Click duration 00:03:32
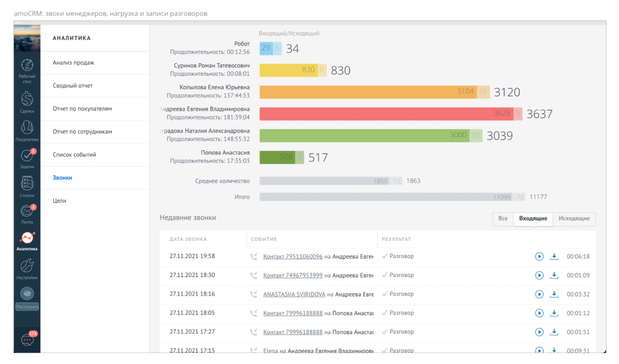 [x=578, y=294]
